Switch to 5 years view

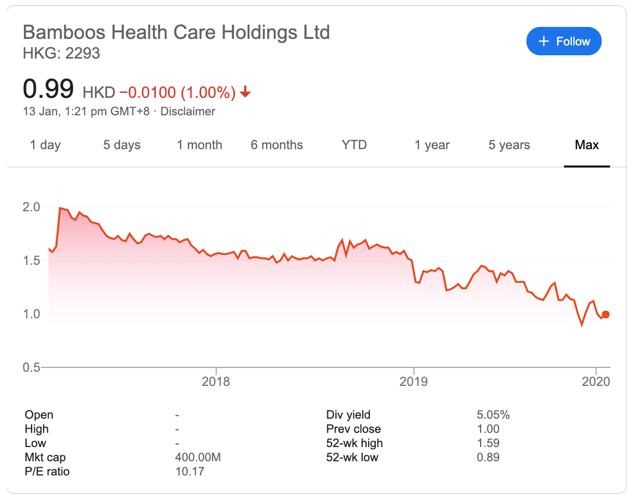pos(509,145)
